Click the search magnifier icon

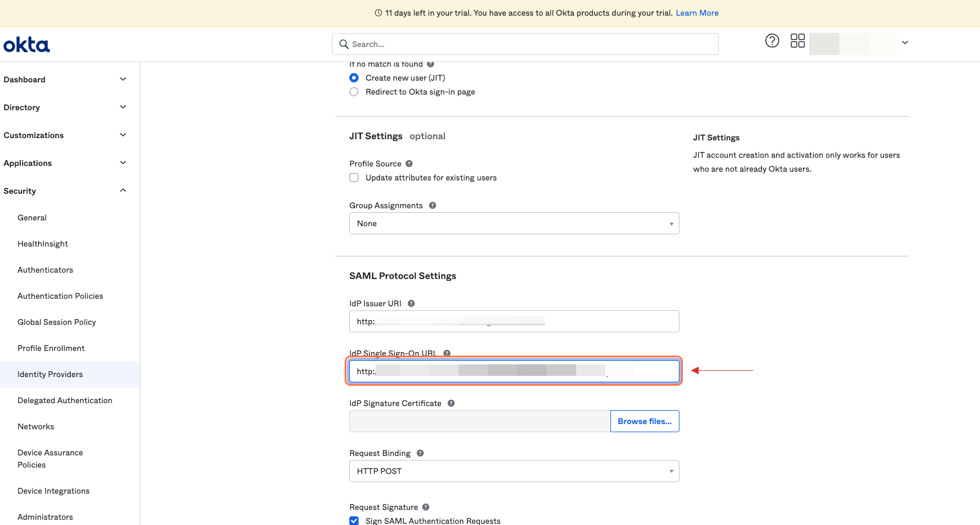[344, 44]
